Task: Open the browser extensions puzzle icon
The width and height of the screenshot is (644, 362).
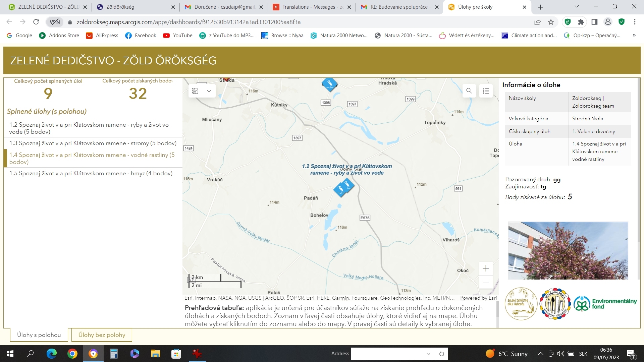Action: pos(581,22)
